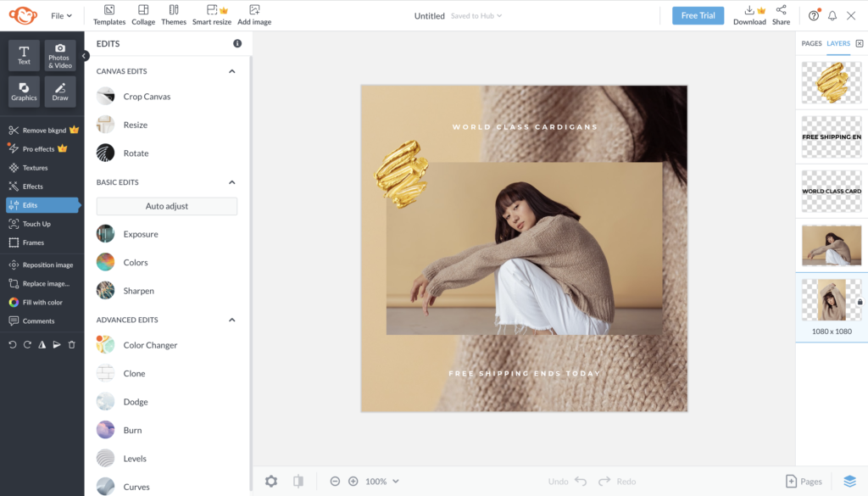Switch to the Pages tab
This screenshot has width=868, height=496.
811,43
